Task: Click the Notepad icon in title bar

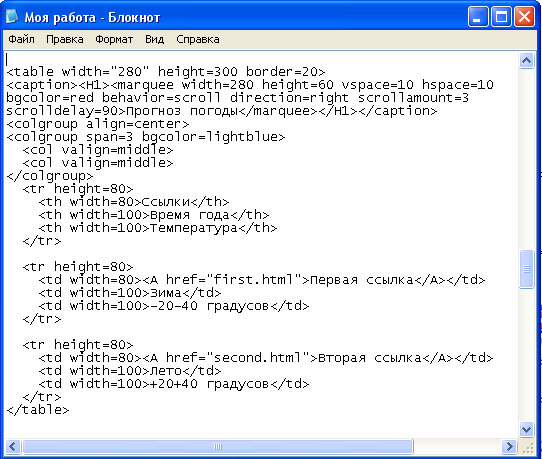Action: pos(12,16)
